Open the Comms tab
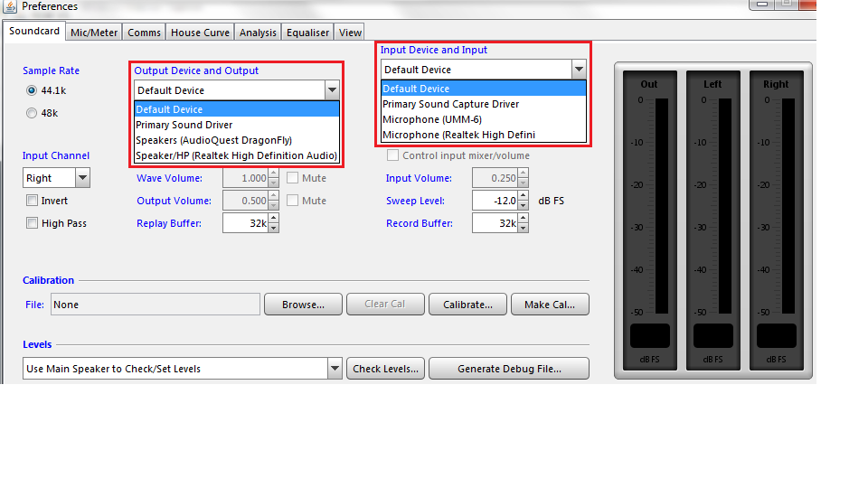 (144, 33)
